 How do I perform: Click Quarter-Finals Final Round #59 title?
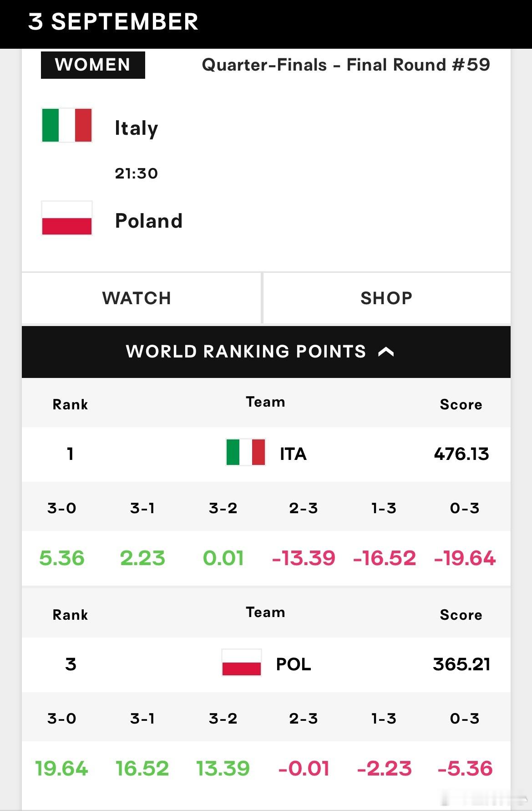[x=346, y=65]
